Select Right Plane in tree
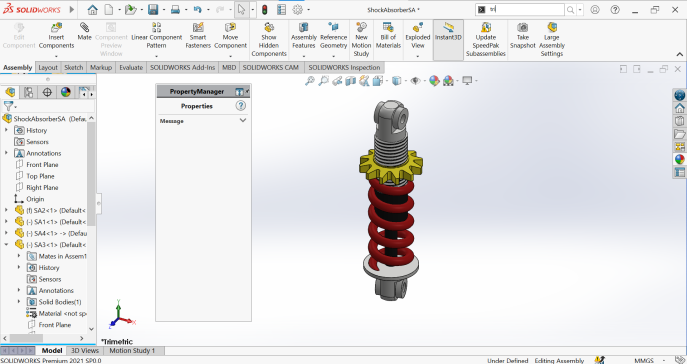Image resolution: width=687 pixels, height=364 pixels. pyautogui.click(x=42, y=187)
